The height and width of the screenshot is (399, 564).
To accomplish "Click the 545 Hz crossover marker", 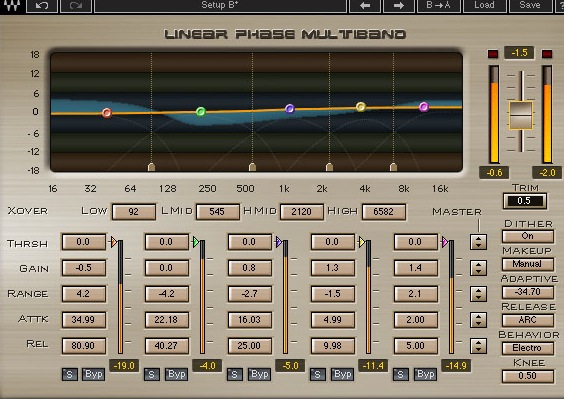I will tap(253, 167).
